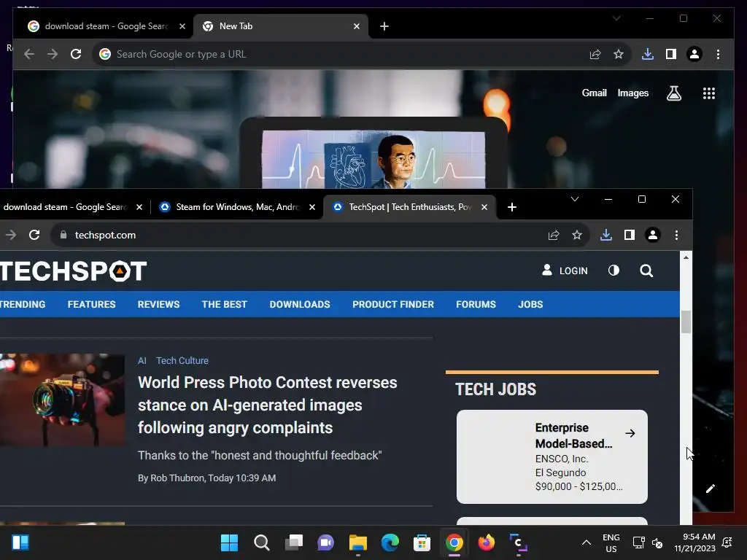Image resolution: width=747 pixels, height=560 pixels.
Task: Expand tab search chevron in back Chrome window
Action: 616,18
